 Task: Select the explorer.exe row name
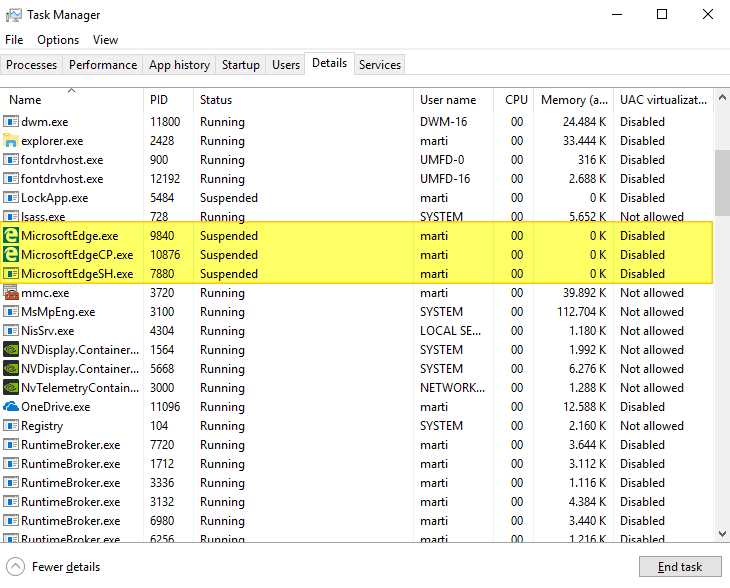click(52, 141)
